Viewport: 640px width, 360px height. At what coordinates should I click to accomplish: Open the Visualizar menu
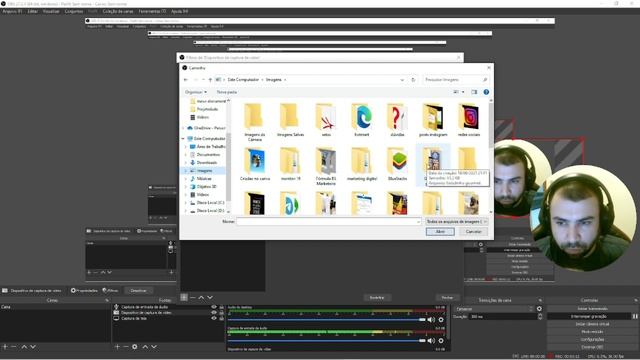pos(51,11)
